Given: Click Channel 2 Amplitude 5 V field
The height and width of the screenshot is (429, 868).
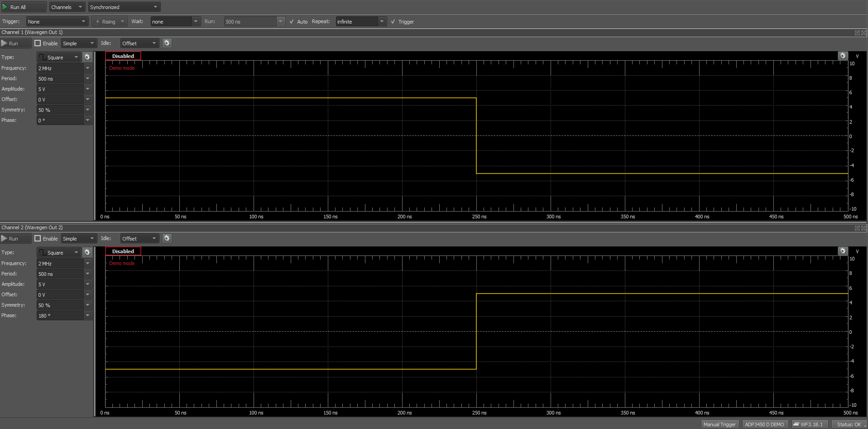Looking at the screenshot, I should tap(60, 284).
